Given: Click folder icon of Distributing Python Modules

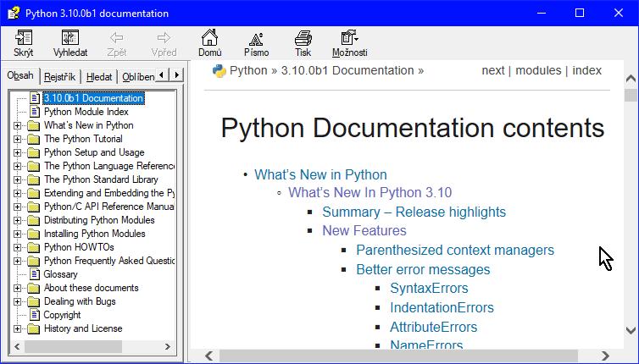Looking at the screenshot, I should coord(33,220).
